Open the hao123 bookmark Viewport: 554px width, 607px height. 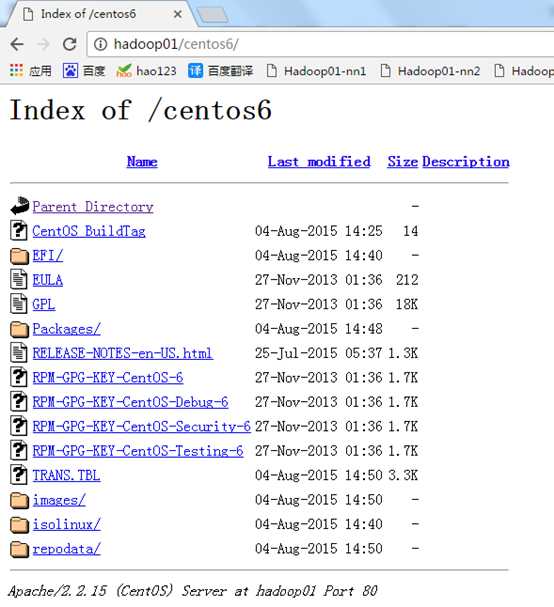146,71
